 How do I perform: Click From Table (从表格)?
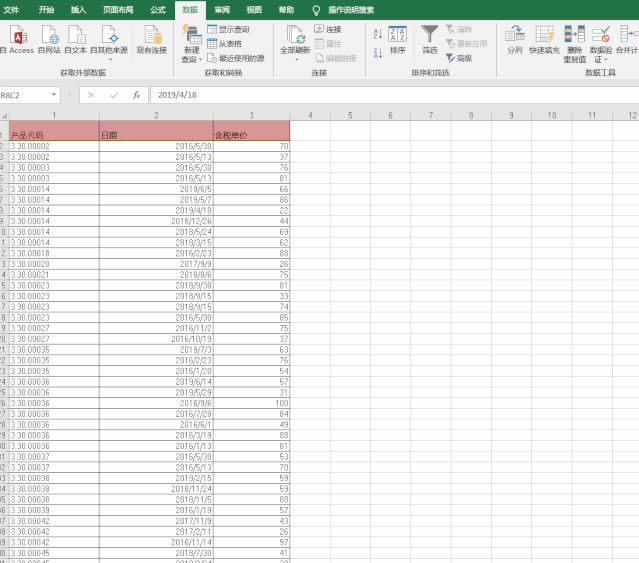225,44
